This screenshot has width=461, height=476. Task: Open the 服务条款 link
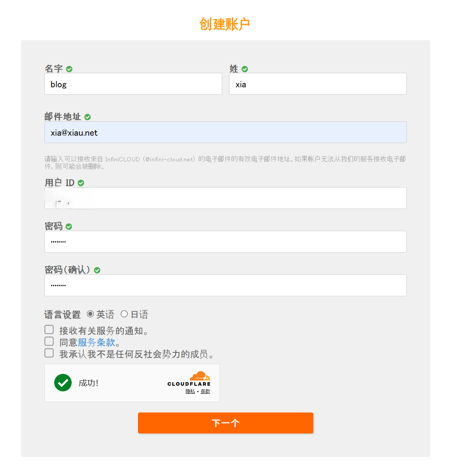click(97, 342)
